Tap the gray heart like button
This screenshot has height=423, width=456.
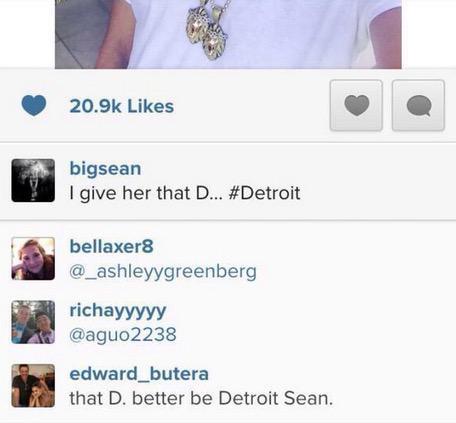356,105
